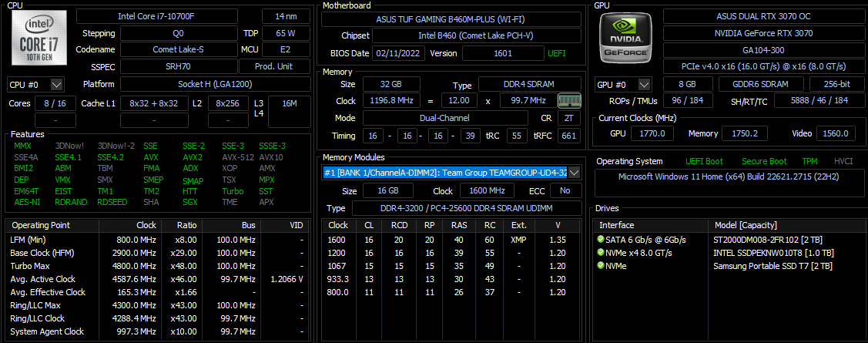Click the SATA drive status indicator
The height and width of the screenshot is (343, 868).
point(600,239)
